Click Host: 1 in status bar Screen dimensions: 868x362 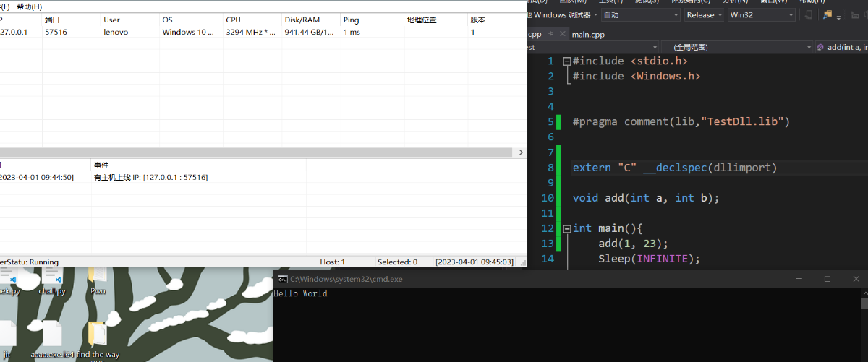(x=333, y=262)
